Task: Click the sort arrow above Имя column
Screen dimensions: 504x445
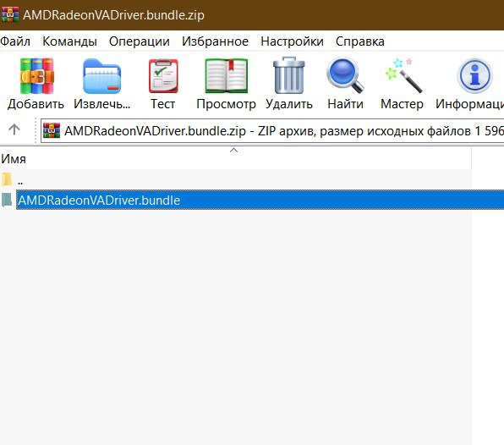Action: tap(234, 150)
